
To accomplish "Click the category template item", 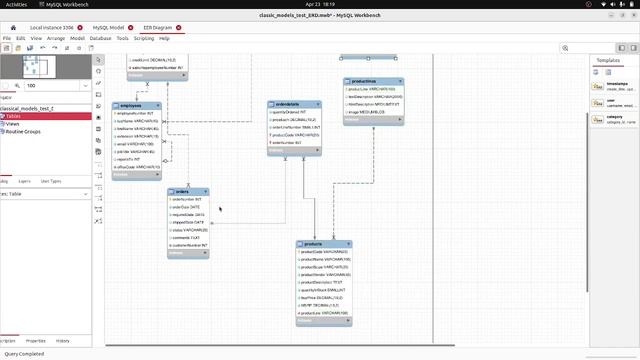I will pyautogui.click(x=614, y=119).
